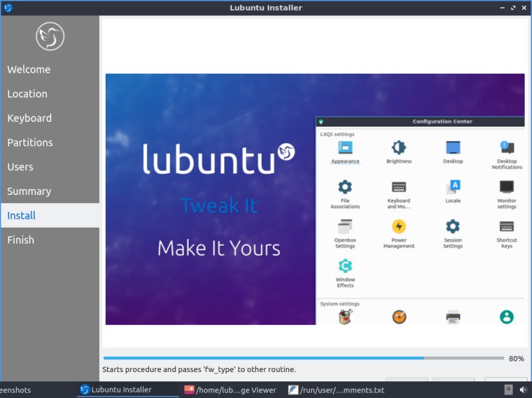Open the Summary step
Viewport: 532px width, 398px height.
pyautogui.click(x=29, y=192)
